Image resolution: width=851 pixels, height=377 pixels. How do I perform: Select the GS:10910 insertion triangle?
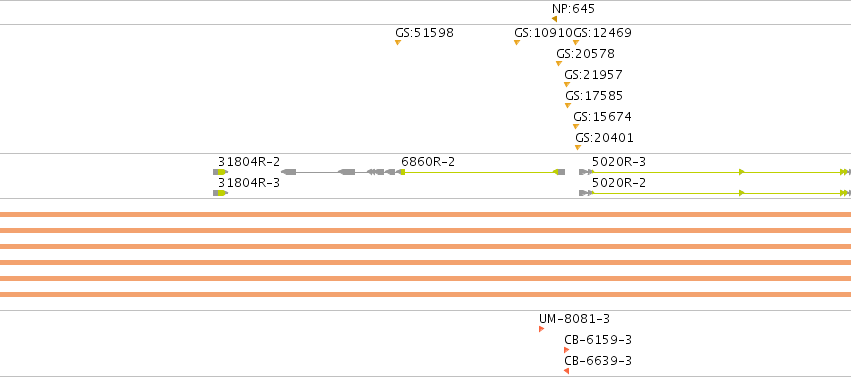517,43
